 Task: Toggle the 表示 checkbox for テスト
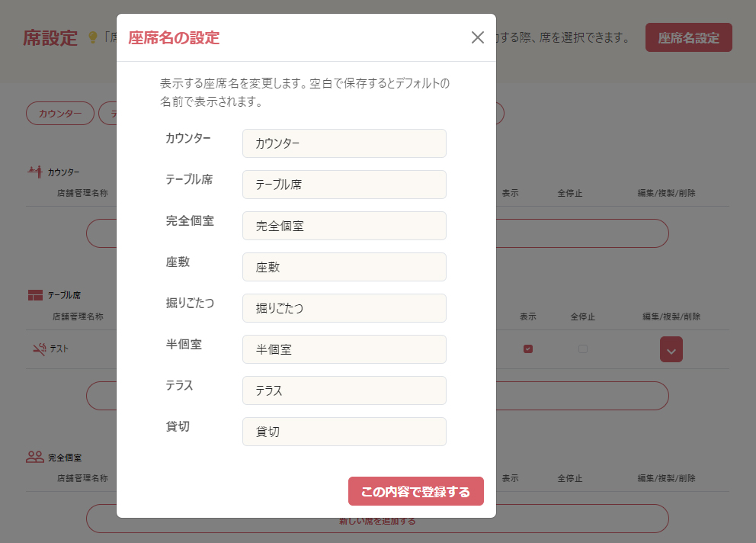point(527,349)
